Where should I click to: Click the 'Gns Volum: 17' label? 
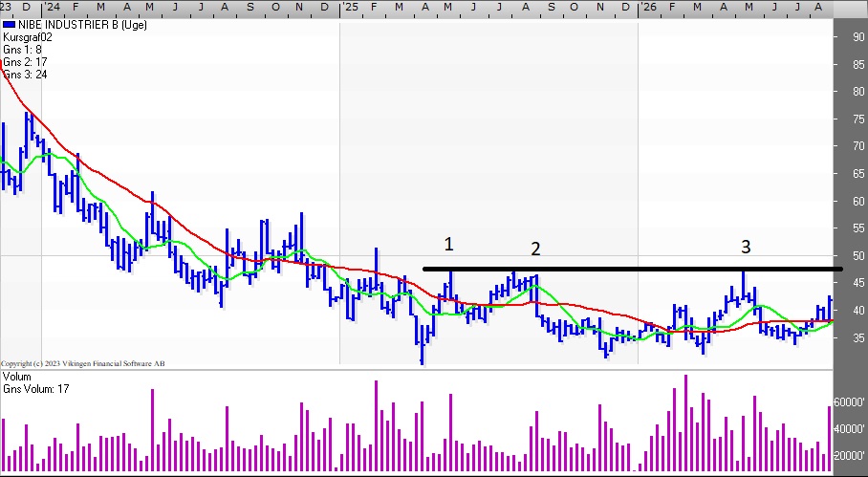[x=36, y=389]
